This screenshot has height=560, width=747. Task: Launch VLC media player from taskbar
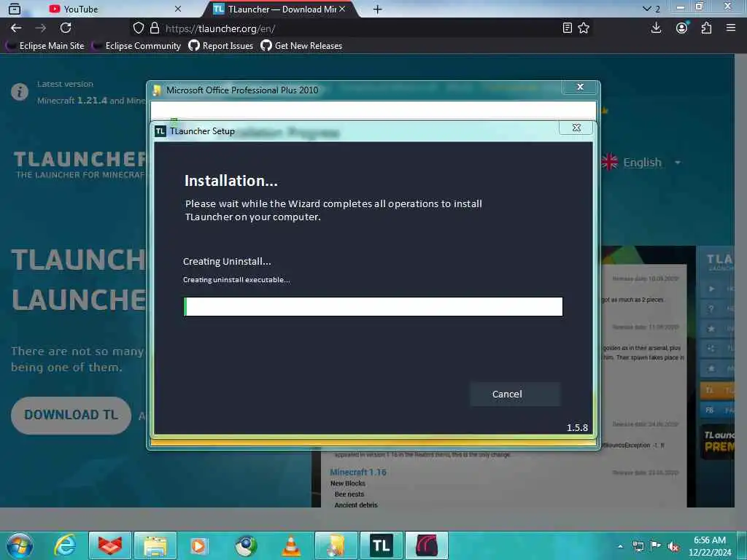tap(291, 545)
